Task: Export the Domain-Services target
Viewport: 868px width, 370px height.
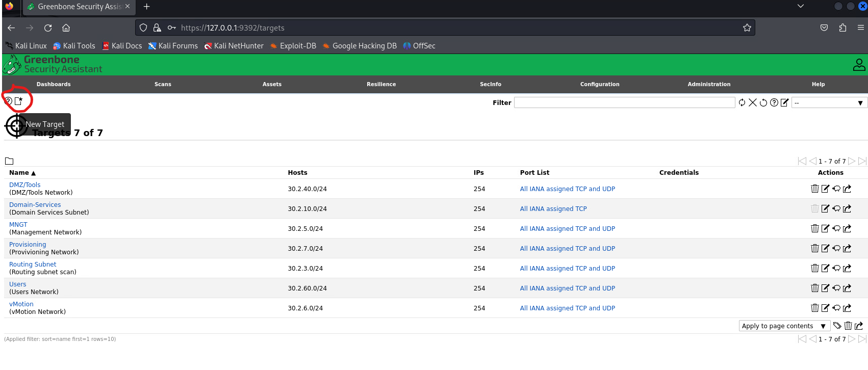Action: pos(847,208)
